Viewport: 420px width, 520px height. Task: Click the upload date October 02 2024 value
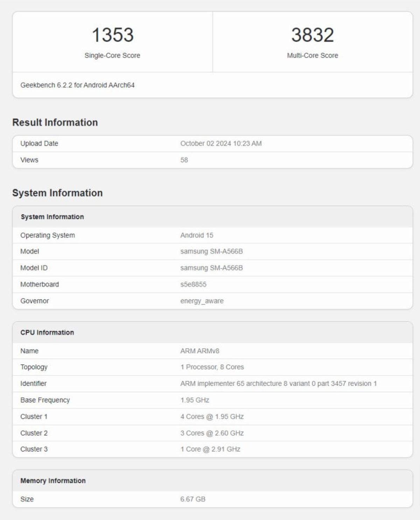(x=221, y=143)
